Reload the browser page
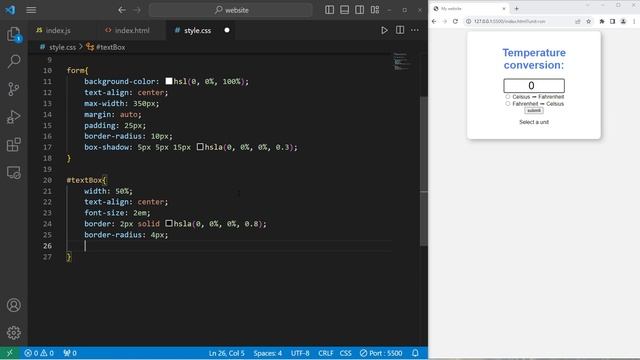Image resolution: width=640 pixels, height=360 pixels. pos(455,21)
